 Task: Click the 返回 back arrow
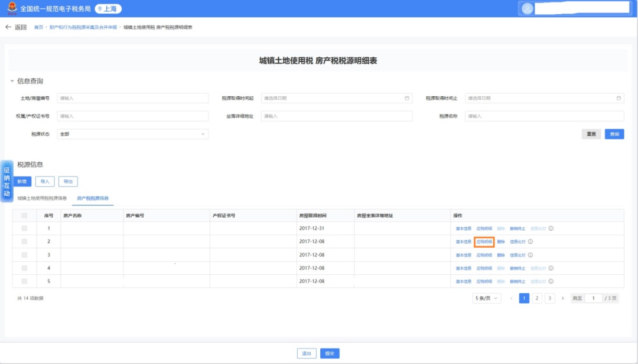(x=8, y=27)
